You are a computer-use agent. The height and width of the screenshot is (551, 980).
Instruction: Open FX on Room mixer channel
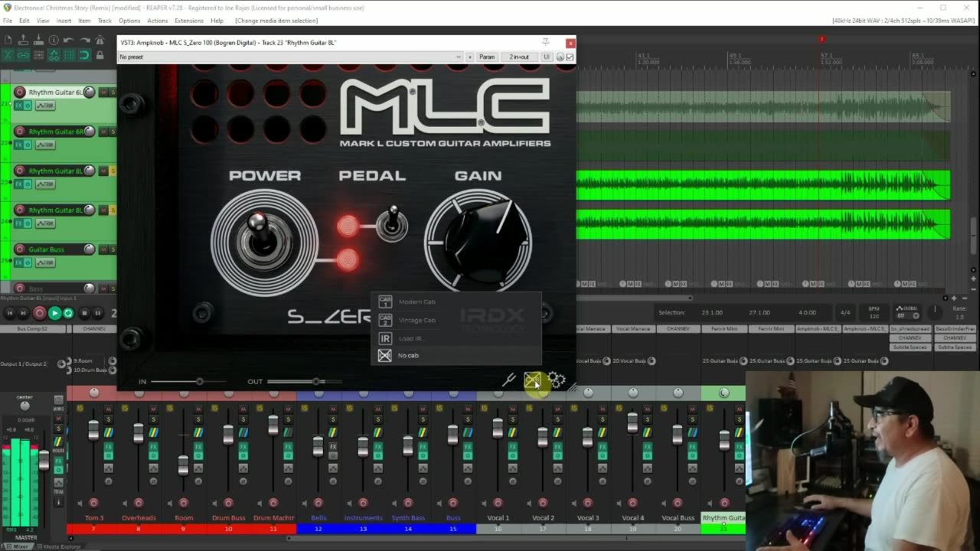click(x=198, y=446)
